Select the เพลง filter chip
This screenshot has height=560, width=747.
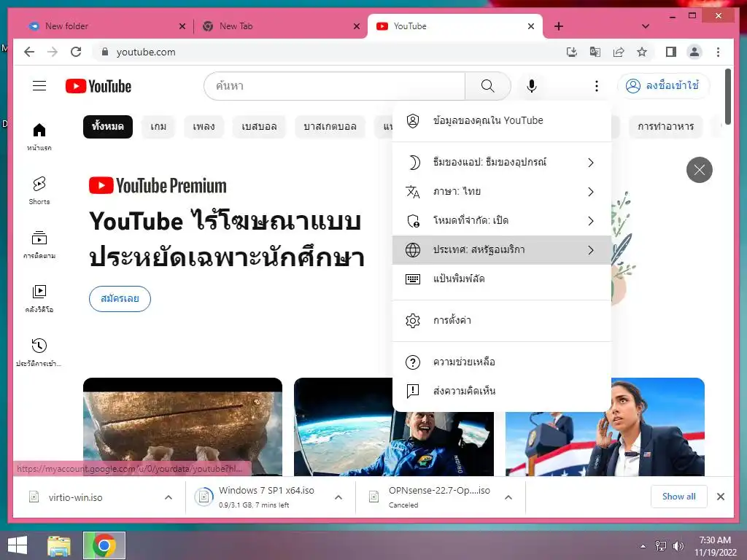click(x=204, y=126)
